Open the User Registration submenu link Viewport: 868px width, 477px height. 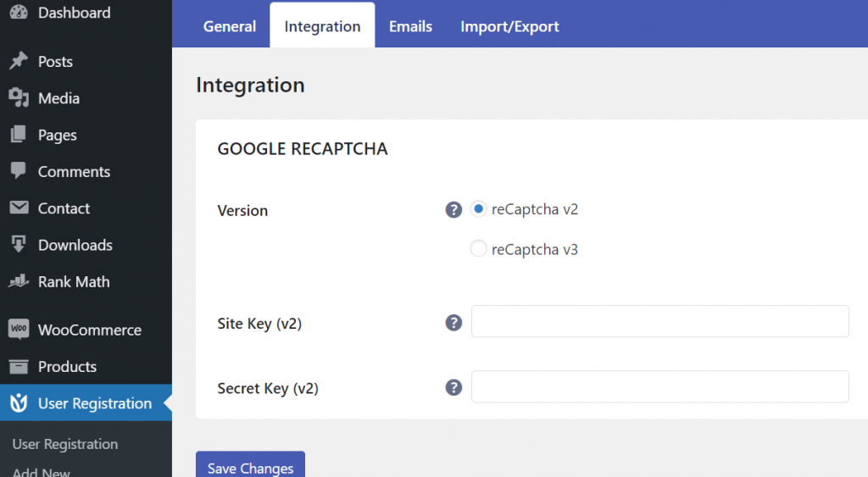pos(65,444)
